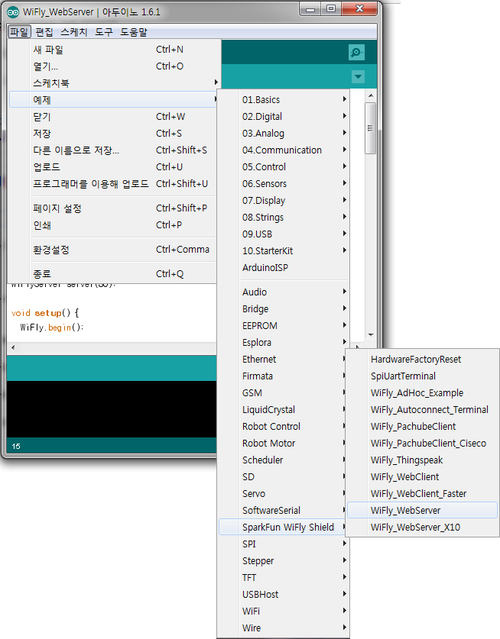The image size is (500, 639).
Task: Open 페이지 설정 entry
Action: (113, 209)
